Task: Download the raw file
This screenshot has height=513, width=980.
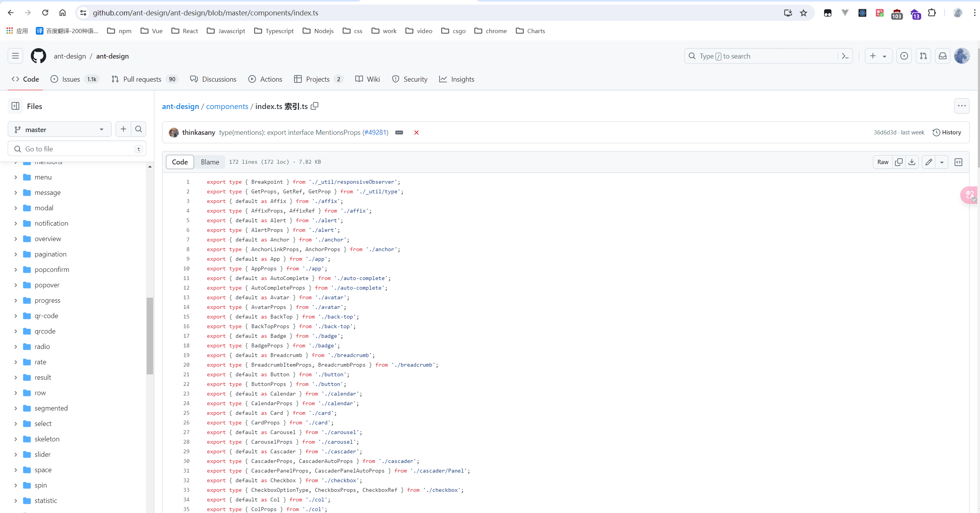Action: 912,162
